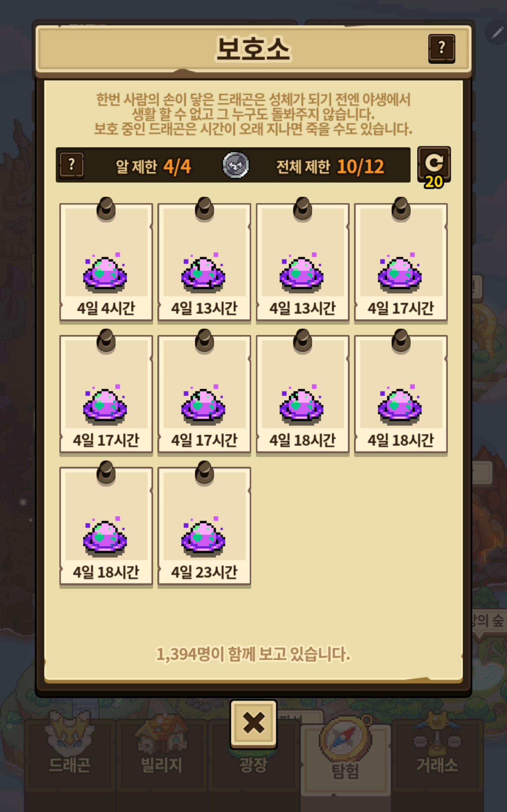Tap the third-row egg card labeled 4일 18시간
Screen dimensions: 507x812
(106, 526)
